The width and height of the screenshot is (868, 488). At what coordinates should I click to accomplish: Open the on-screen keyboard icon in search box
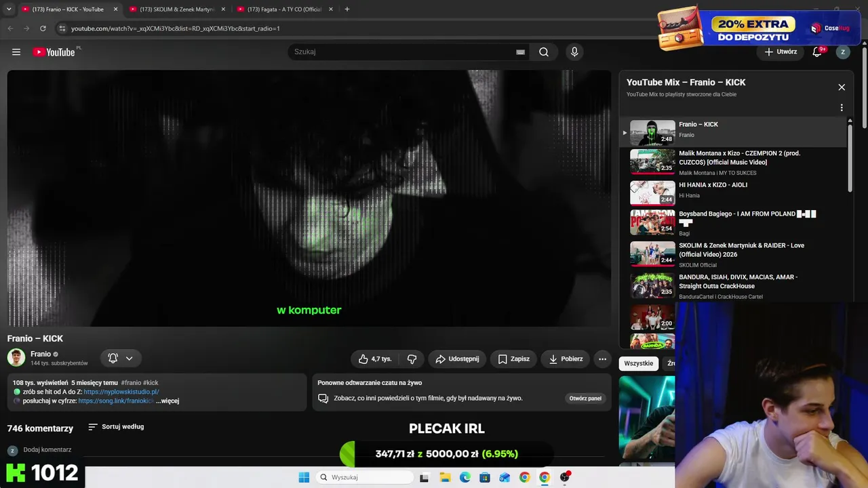pyautogui.click(x=520, y=52)
